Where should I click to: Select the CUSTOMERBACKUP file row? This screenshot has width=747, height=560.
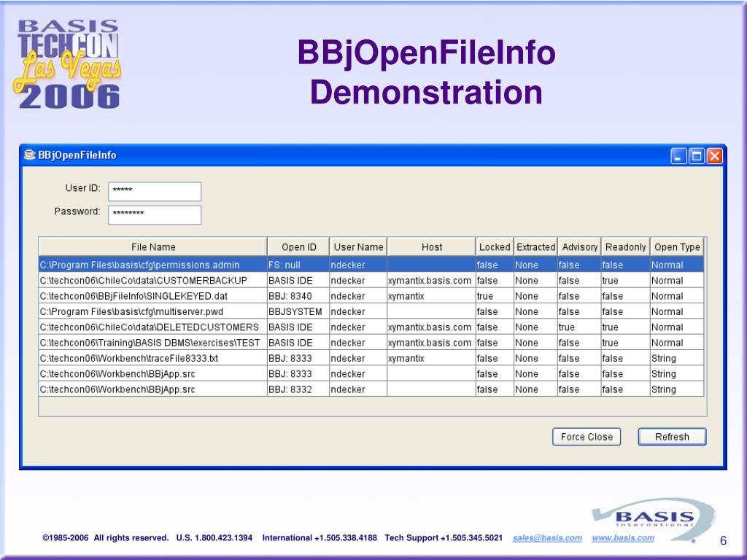(x=371, y=281)
